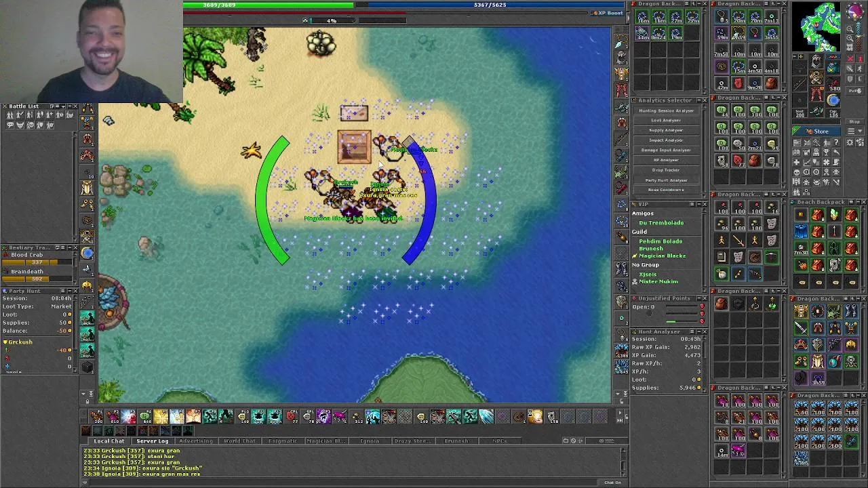Image resolution: width=868 pixels, height=488 pixels.
Task: Open the Advertising chat tab
Action: pos(195,441)
